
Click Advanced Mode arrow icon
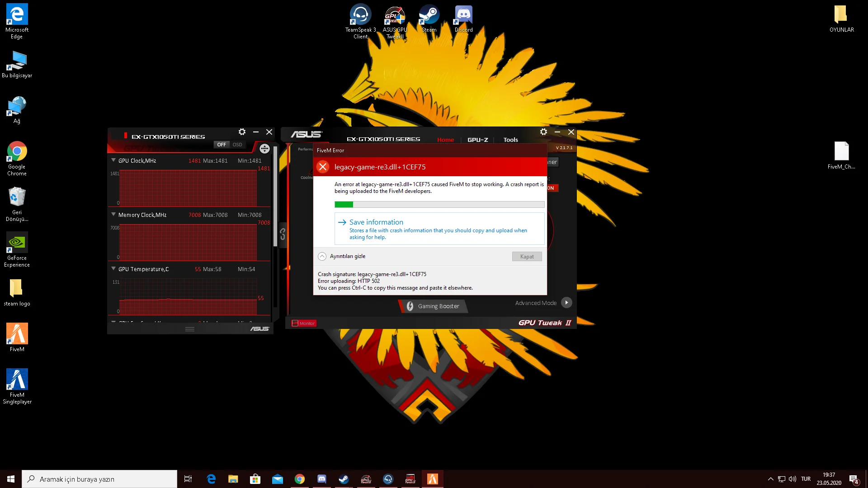(566, 303)
